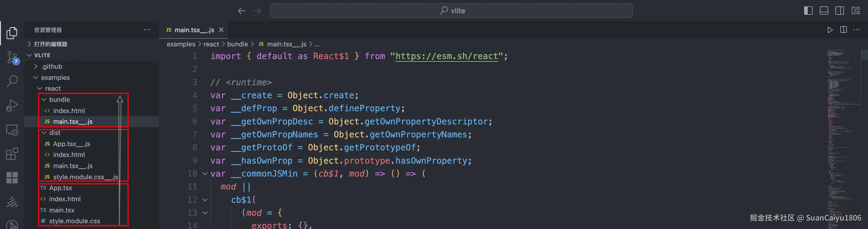Click the editor vertical scrollbar thumb
The height and width of the screenshot is (229, 868).
tap(865, 55)
